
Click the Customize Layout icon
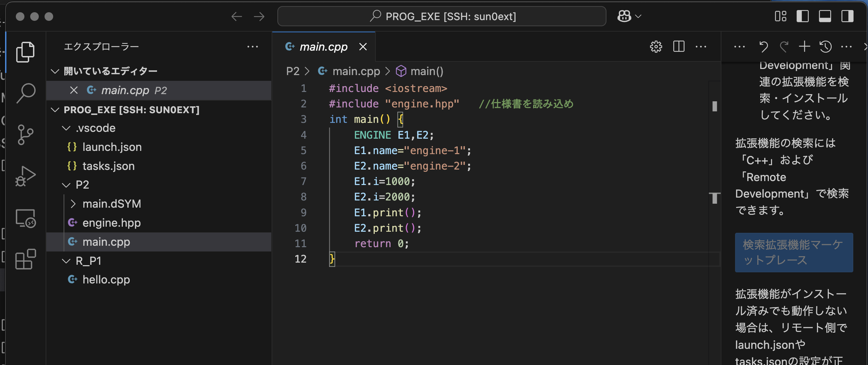coord(780,16)
